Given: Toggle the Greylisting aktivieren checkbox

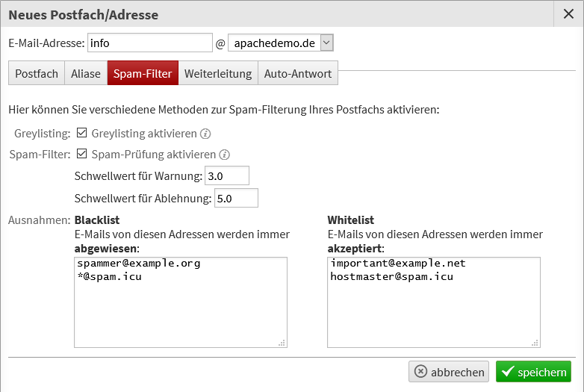Looking at the screenshot, I should click(x=81, y=133).
